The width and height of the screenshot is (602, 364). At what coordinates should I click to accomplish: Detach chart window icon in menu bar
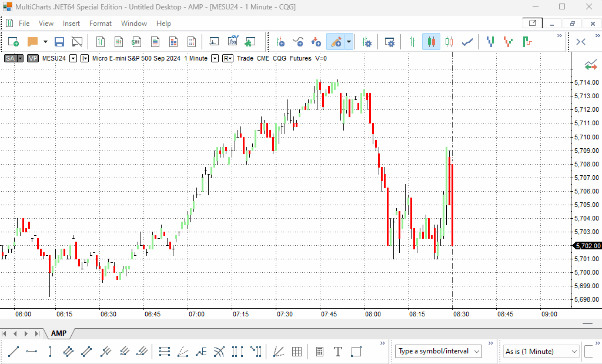click(x=533, y=24)
